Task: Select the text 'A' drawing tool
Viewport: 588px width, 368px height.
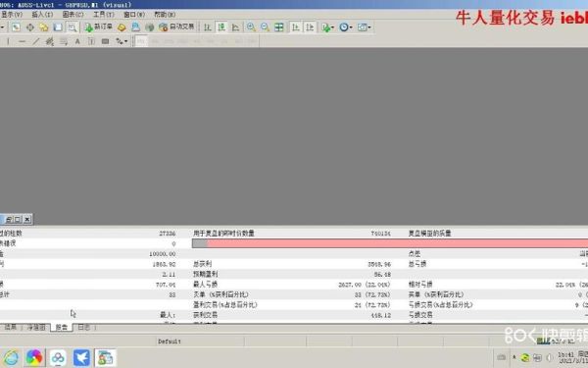Action: point(77,41)
